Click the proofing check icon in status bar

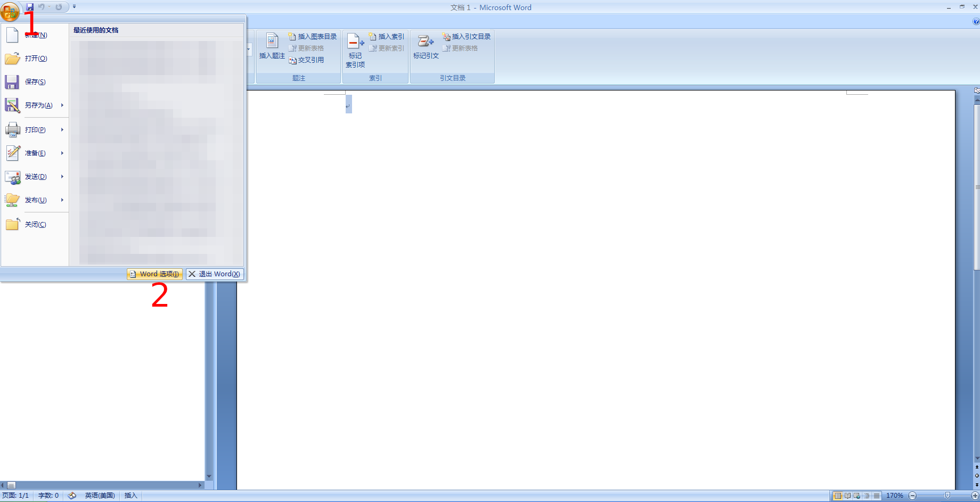(72, 496)
